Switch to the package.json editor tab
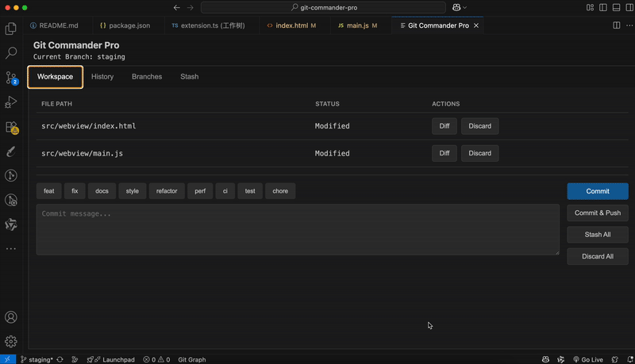 [129, 25]
